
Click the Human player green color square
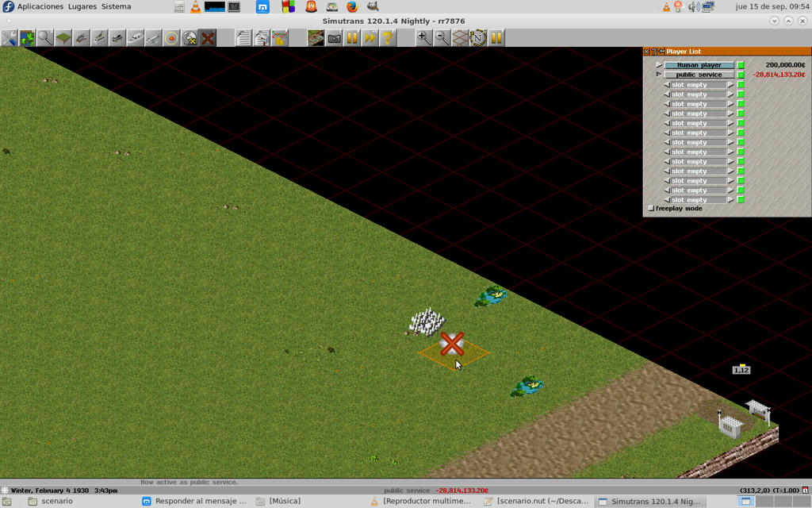tap(741, 65)
